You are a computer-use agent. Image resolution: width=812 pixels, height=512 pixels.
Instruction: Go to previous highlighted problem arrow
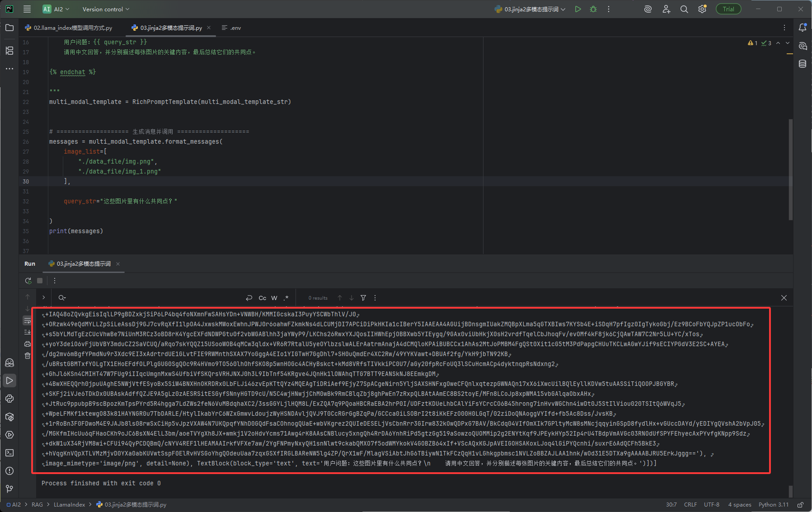[x=778, y=43]
